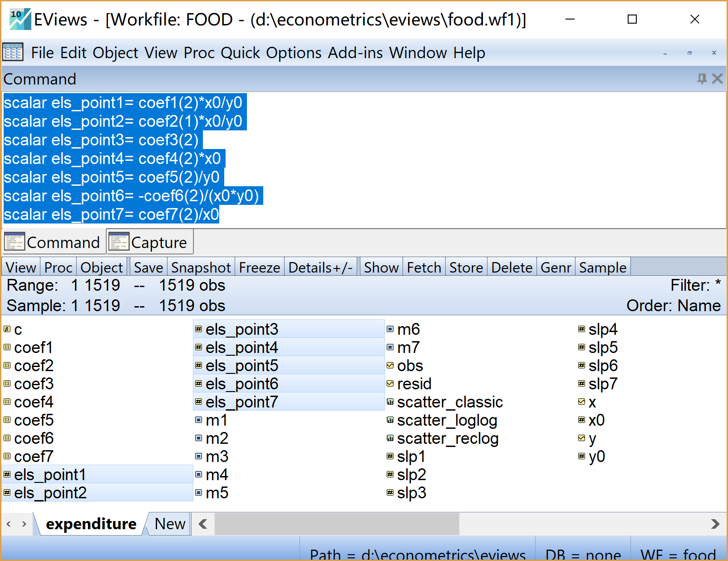Click the c coefficient vector icon
728x561 pixels.
click(x=7, y=329)
